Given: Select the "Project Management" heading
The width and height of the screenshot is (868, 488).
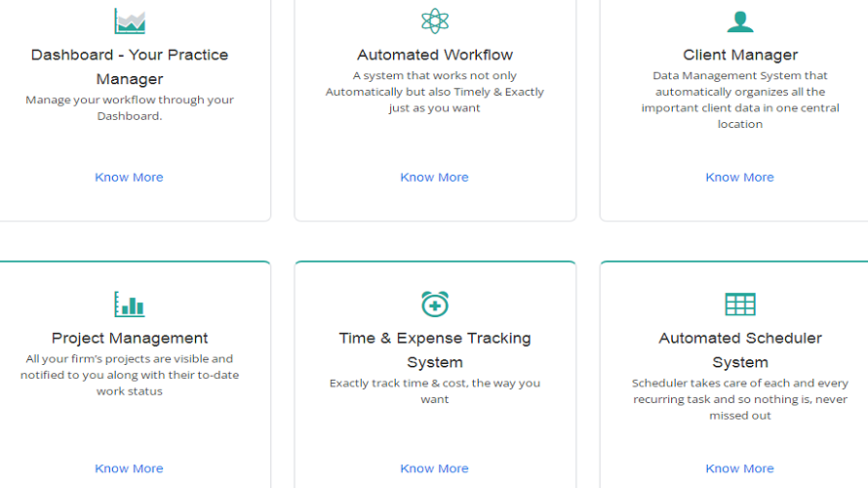Looking at the screenshot, I should pyautogui.click(x=130, y=338).
